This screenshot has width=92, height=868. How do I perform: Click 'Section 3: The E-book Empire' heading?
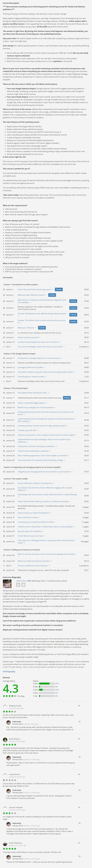16,388
